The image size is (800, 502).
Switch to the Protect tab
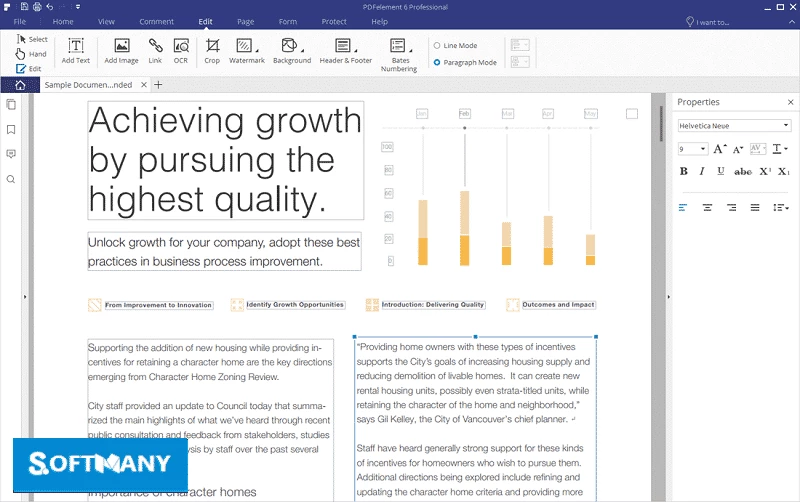(334, 21)
